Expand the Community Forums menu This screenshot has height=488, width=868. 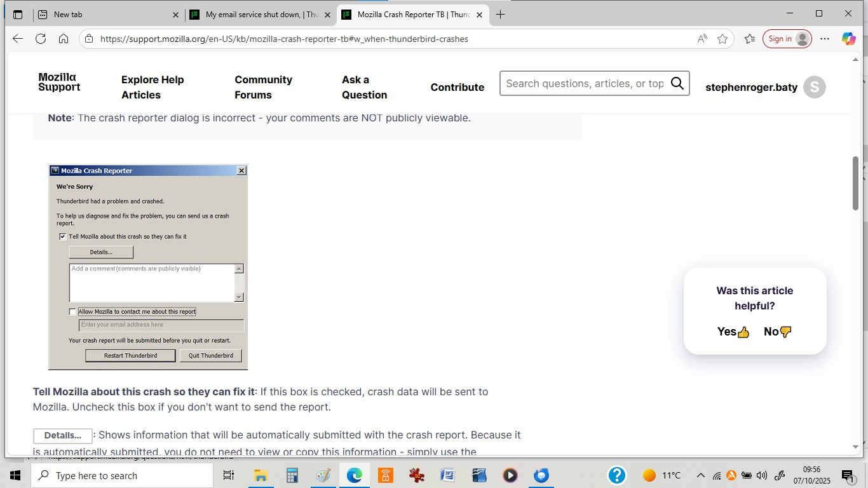264,87
